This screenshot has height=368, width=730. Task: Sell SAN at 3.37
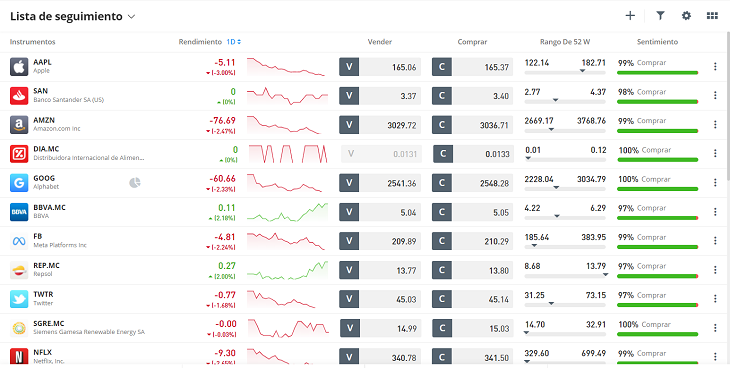pos(380,95)
